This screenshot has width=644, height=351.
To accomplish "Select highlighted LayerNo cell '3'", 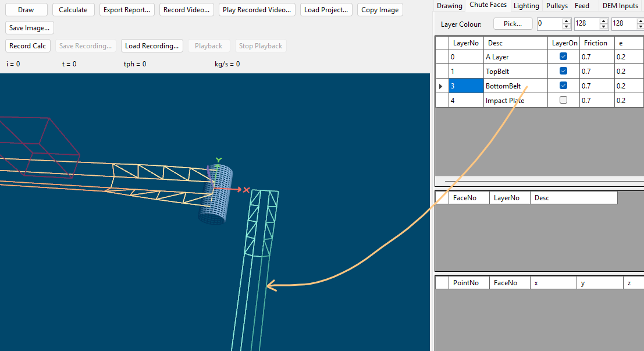I will (x=466, y=86).
